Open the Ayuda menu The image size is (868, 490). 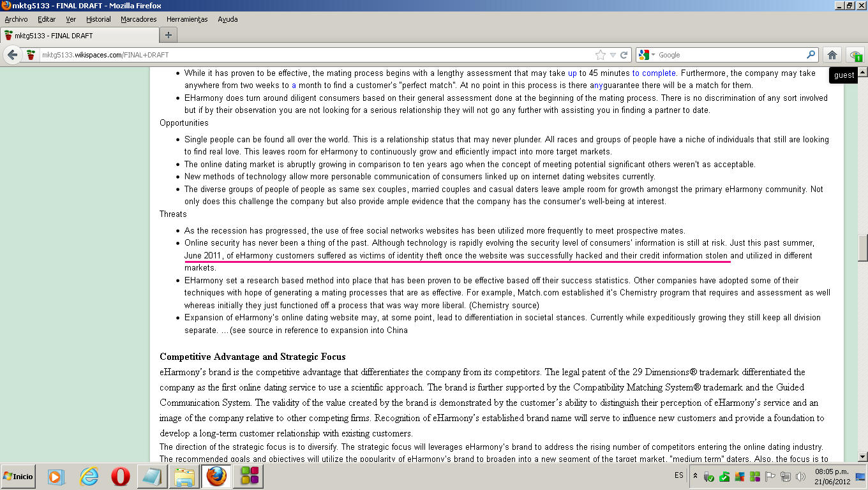pyautogui.click(x=228, y=19)
